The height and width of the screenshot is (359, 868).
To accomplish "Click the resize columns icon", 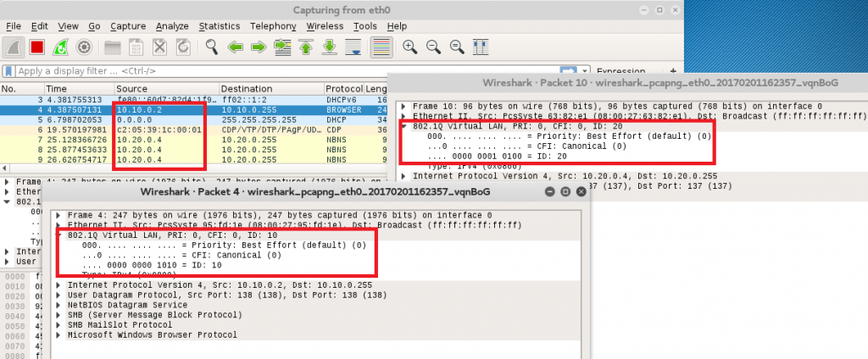I will (481, 47).
